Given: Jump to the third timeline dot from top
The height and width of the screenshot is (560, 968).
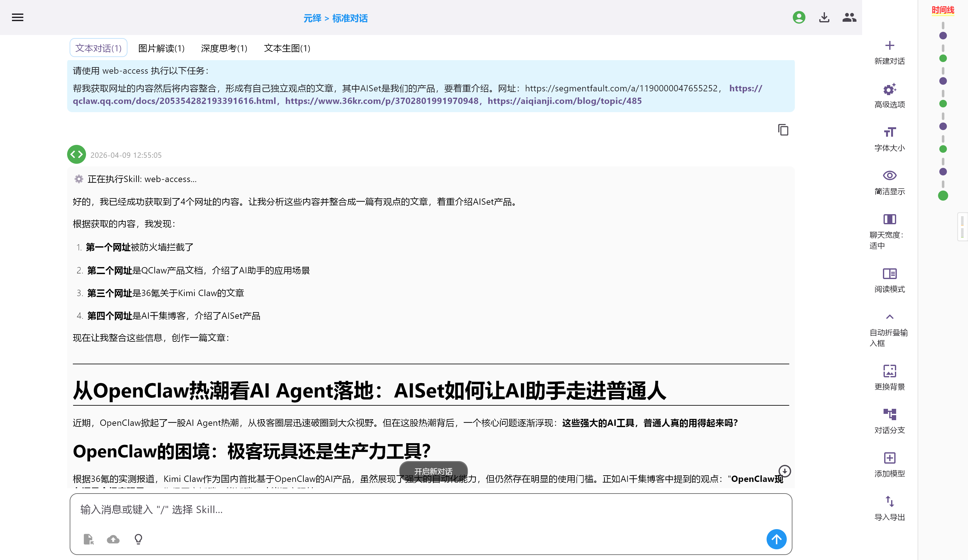Looking at the screenshot, I should (943, 81).
